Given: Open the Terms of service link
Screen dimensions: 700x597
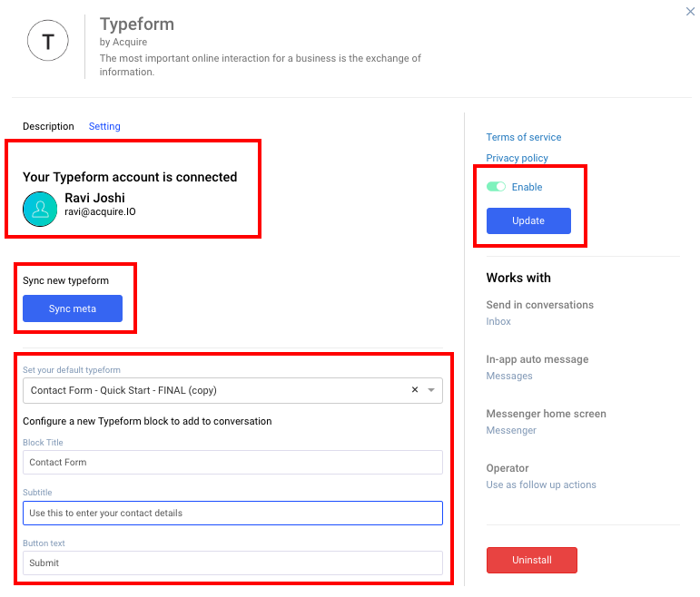Looking at the screenshot, I should [524, 137].
